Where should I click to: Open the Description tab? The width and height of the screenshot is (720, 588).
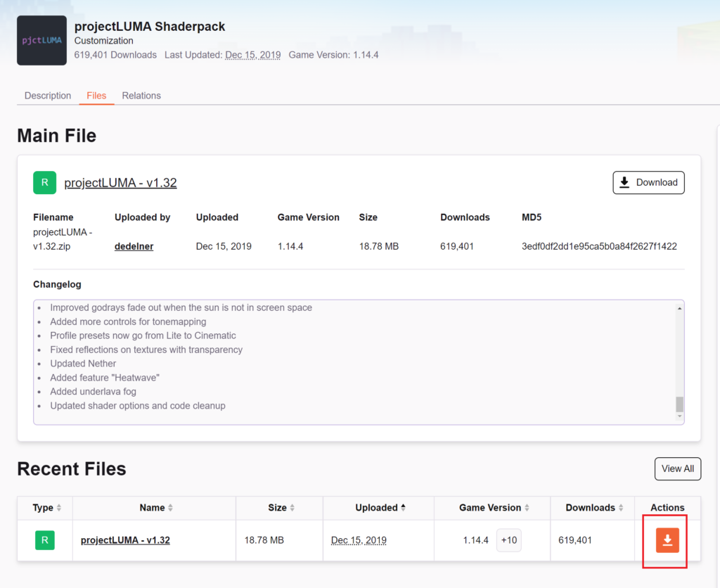(x=48, y=96)
